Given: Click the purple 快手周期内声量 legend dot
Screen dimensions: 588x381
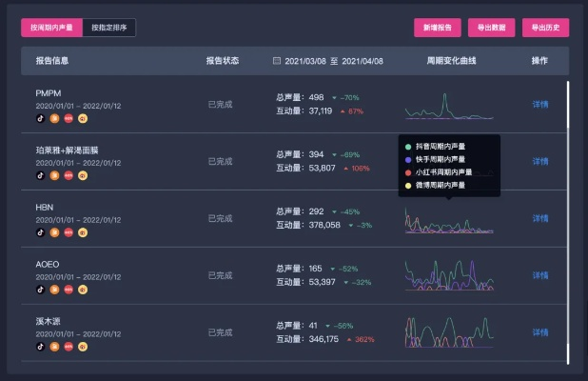Looking at the screenshot, I should (x=408, y=160).
